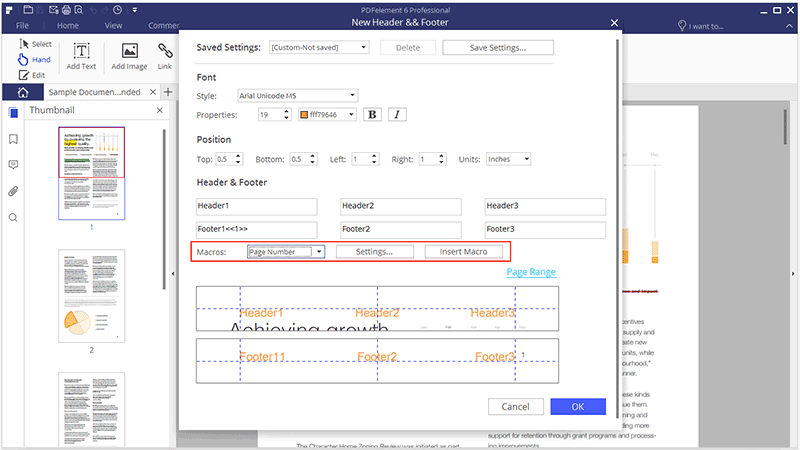Click the Header2 text field
800x450 pixels.
(400, 206)
